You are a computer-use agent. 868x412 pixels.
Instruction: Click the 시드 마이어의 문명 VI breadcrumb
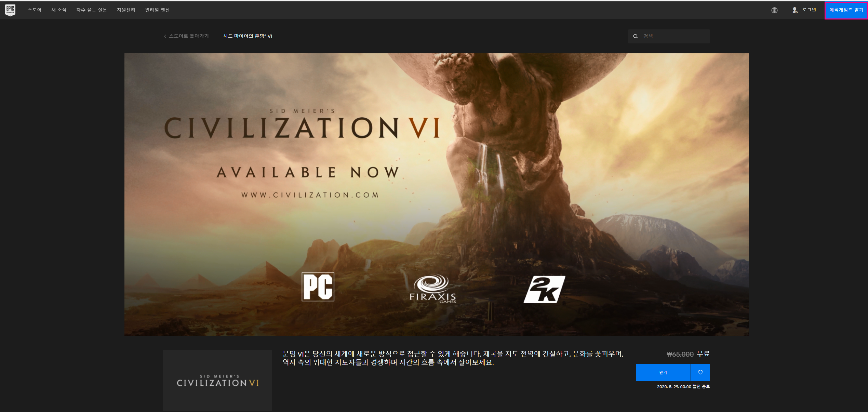[248, 36]
